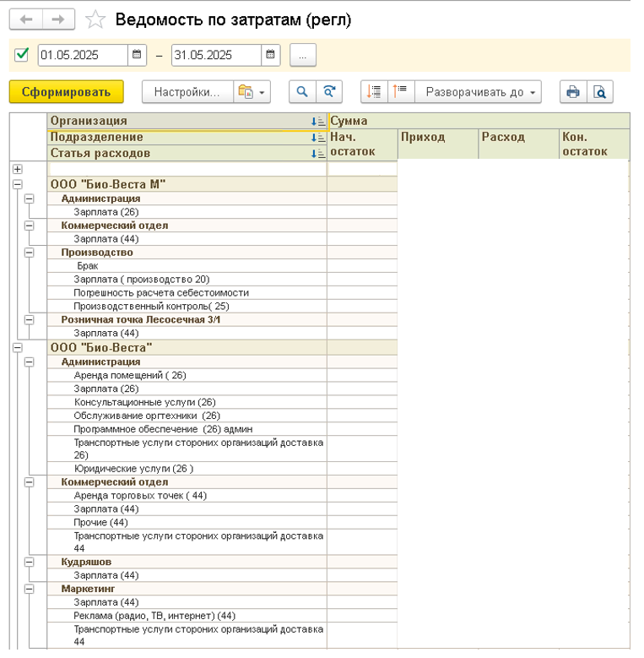Open report variants dropdown next to Настройки

point(252,92)
